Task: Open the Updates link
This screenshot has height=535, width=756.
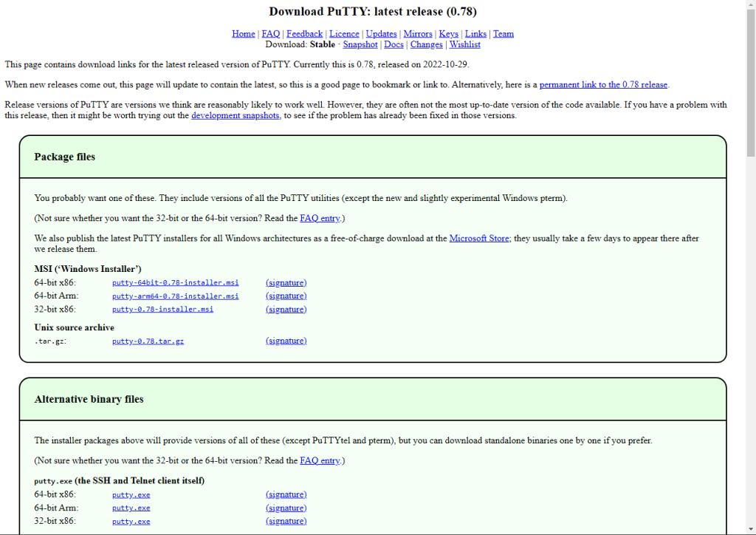Action: tap(382, 34)
